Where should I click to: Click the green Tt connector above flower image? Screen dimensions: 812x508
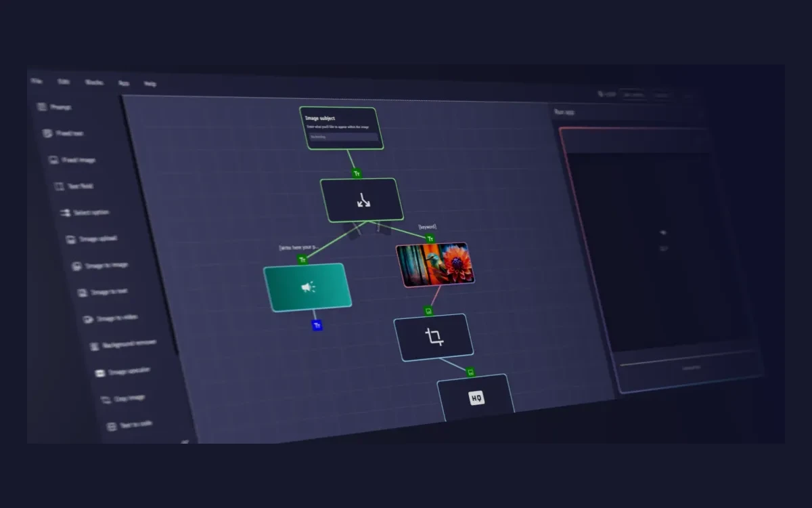click(430, 238)
